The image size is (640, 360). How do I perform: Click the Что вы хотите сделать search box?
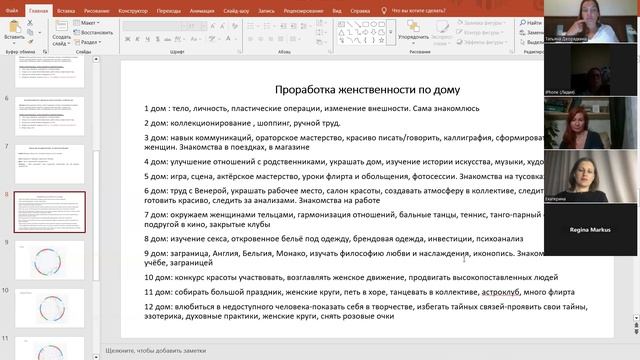pyautogui.click(x=418, y=11)
